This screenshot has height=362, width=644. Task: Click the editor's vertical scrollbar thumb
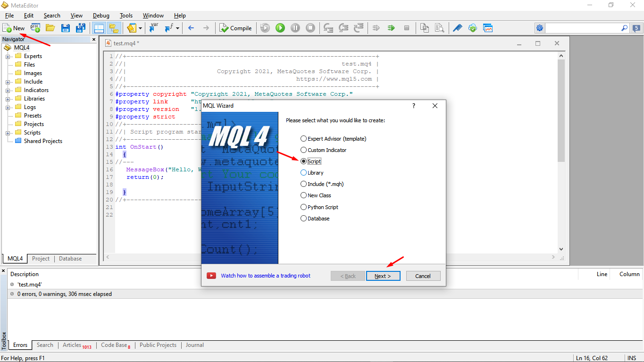561,111
